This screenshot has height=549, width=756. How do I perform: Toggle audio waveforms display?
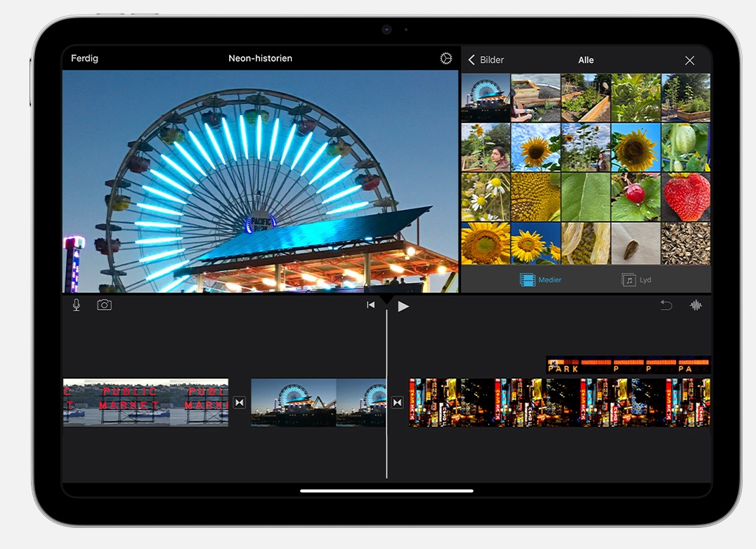696,305
